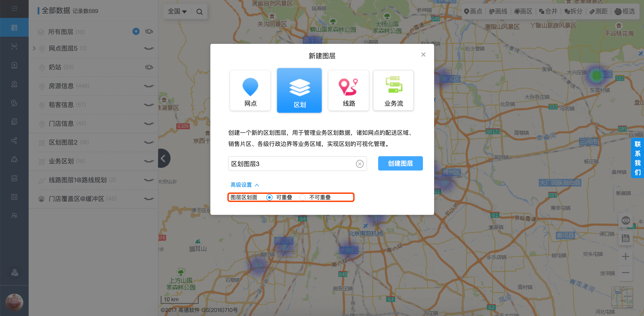
Task: Select the 拆分 split tool
Action: [x=574, y=11]
